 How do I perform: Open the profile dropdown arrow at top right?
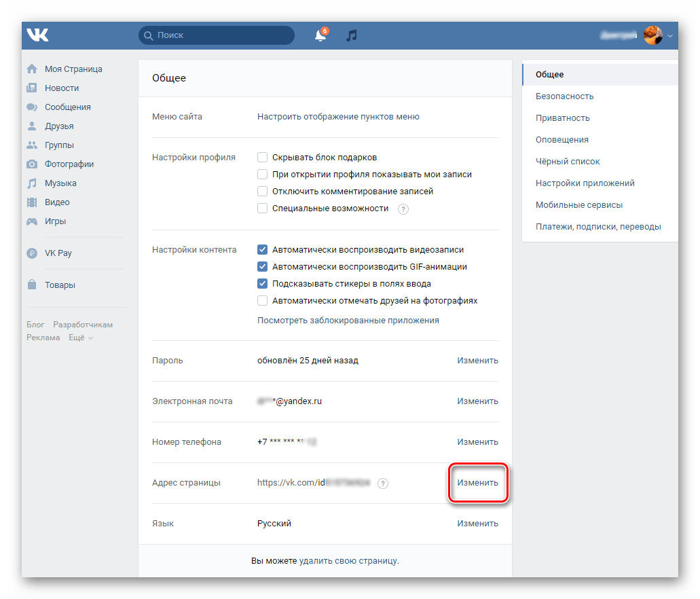(669, 36)
